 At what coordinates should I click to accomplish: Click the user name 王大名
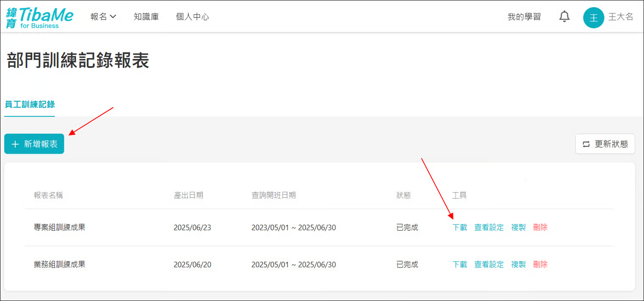click(x=621, y=17)
